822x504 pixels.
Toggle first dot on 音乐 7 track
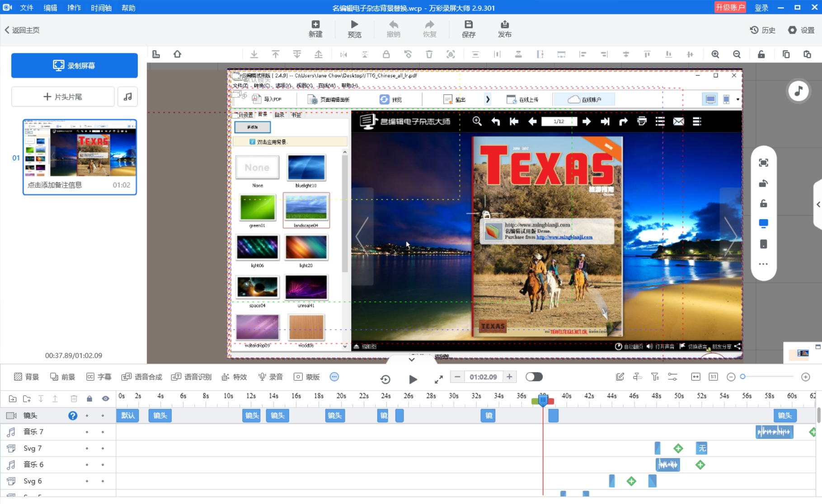[87, 432]
